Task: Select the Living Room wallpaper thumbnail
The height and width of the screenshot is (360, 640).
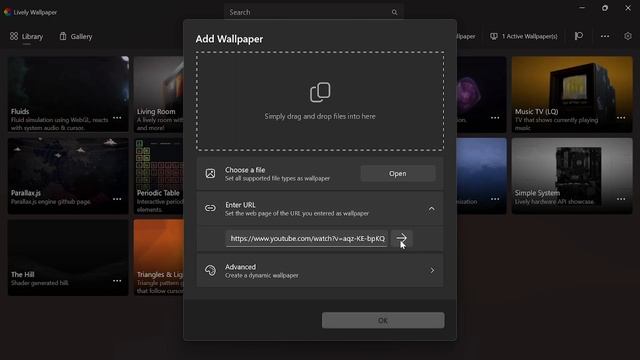Action: click(x=159, y=94)
